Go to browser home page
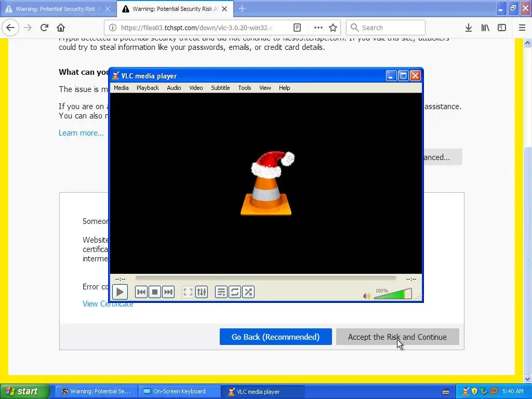Viewport: 532px width, 399px height. (x=61, y=28)
